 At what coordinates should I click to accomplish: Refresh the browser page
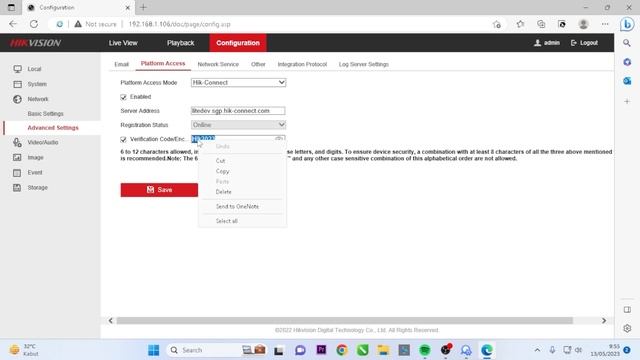(34, 24)
